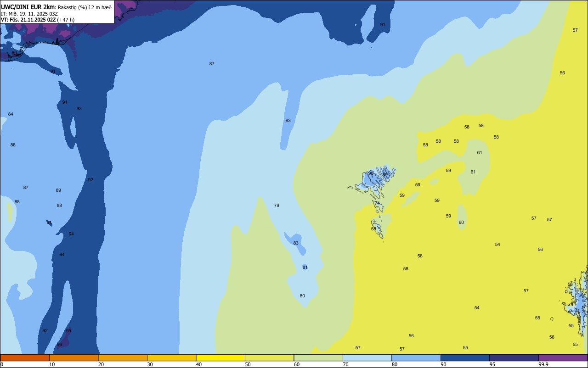Select the 'IT: Mið. 19. 11. 2025 03Z' line

pyautogui.click(x=29, y=14)
